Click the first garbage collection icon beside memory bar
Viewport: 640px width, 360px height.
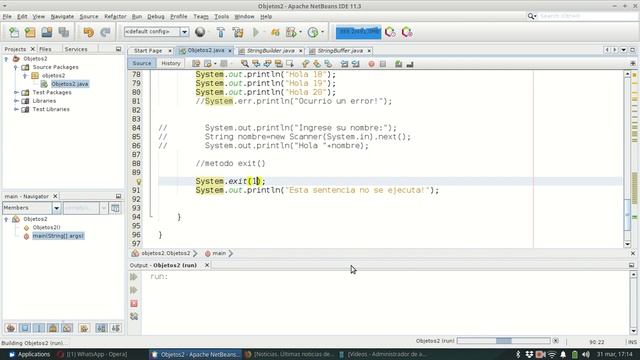pos(390,32)
